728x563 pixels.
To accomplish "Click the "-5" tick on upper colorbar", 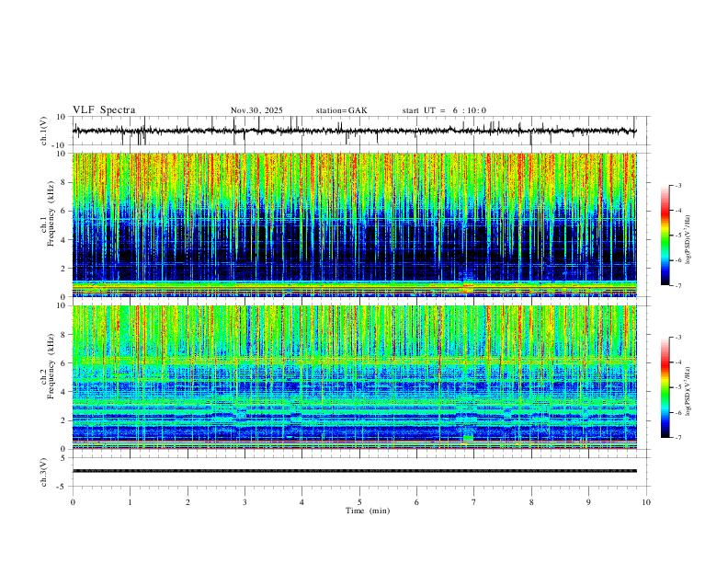I will pyautogui.click(x=678, y=236).
